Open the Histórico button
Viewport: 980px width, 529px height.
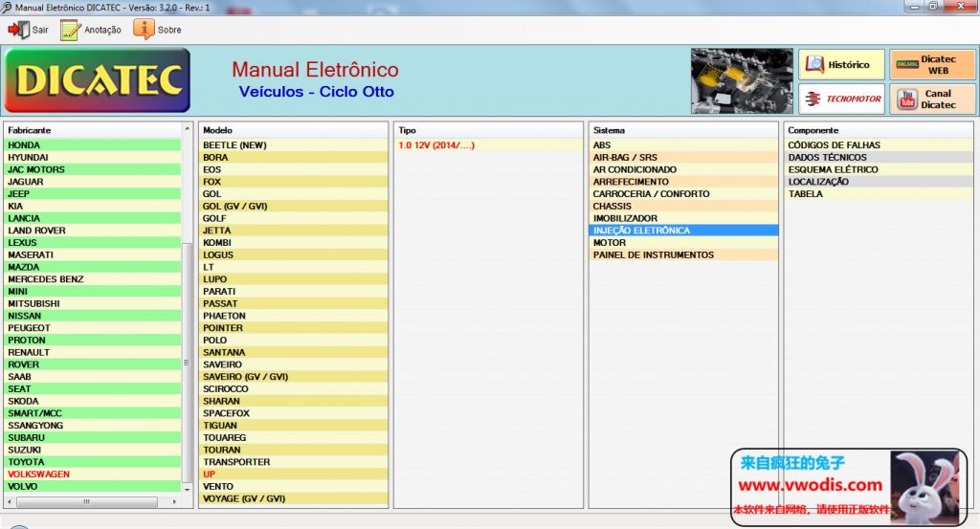coord(841,65)
